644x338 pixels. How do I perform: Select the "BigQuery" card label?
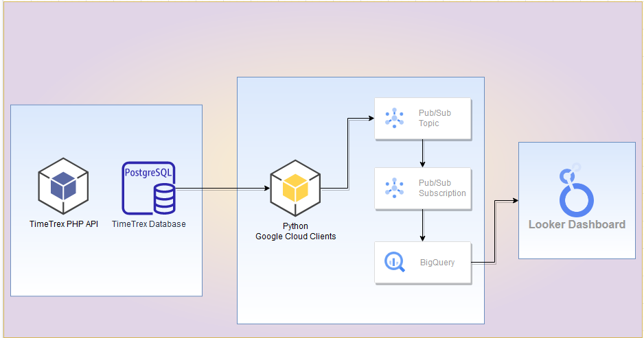tap(437, 262)
